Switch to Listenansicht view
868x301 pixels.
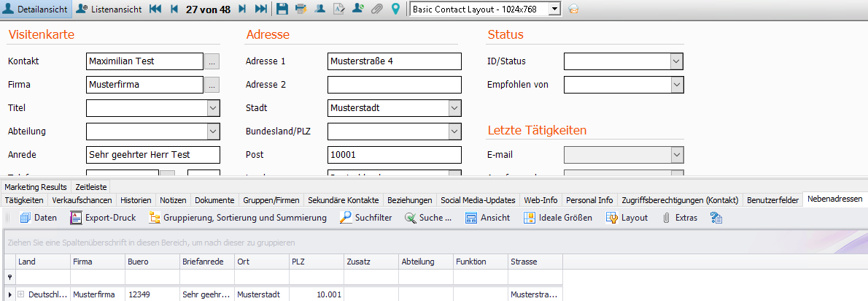pyautogui.click(x=109, y=9)
